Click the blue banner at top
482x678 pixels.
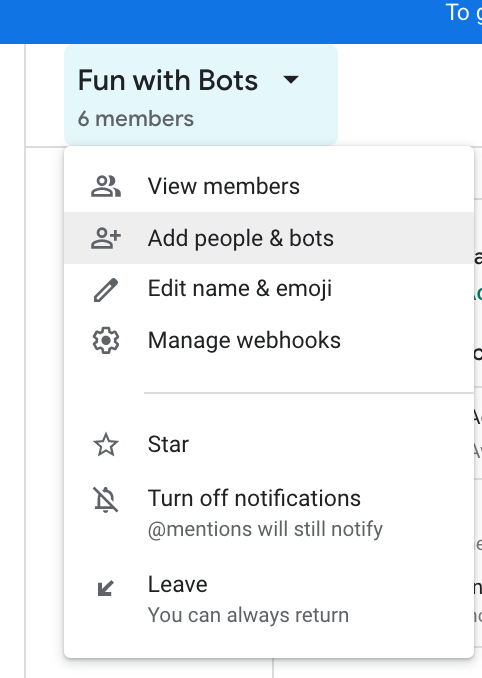[x=241, y=22]
